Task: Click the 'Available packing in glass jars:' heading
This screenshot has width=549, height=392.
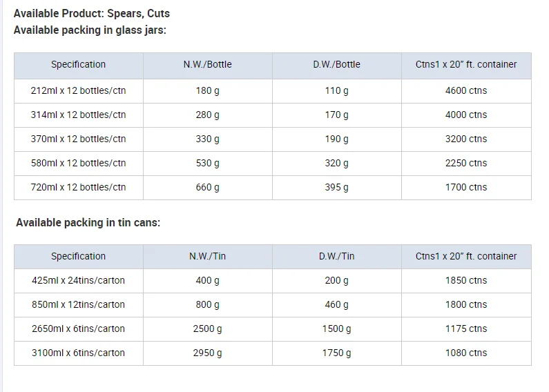Action: pos(90,30)
